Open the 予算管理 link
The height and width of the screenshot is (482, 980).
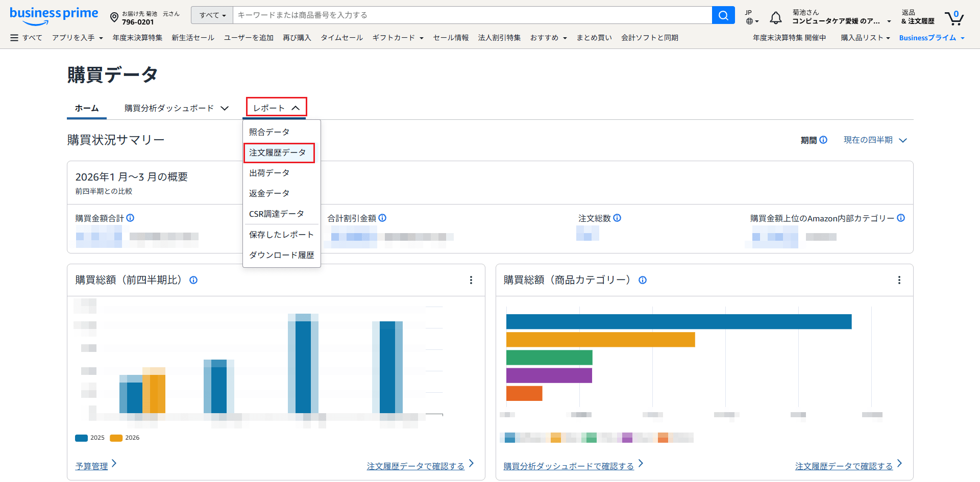tap(92, 466)
